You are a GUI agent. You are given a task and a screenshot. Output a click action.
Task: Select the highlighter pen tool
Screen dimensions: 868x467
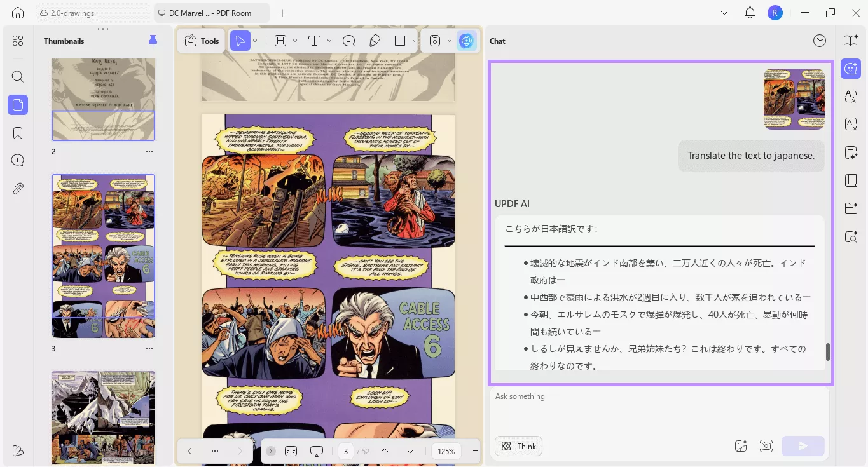[x=375, y=40]
